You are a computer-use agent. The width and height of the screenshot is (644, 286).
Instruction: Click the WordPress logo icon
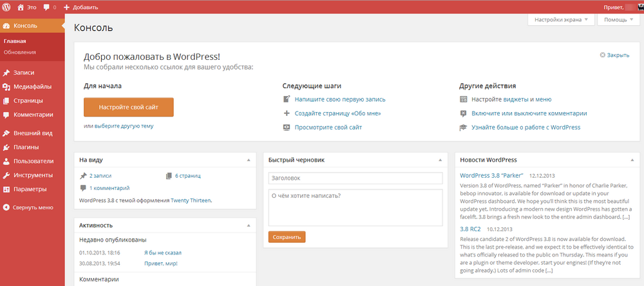(x=6, y=7)
